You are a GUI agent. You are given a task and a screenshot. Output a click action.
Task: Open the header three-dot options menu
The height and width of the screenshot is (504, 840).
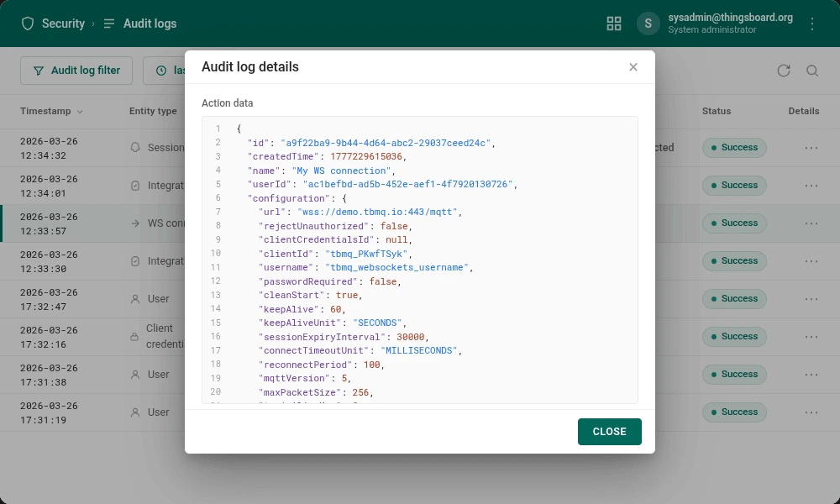pos(812,24)
